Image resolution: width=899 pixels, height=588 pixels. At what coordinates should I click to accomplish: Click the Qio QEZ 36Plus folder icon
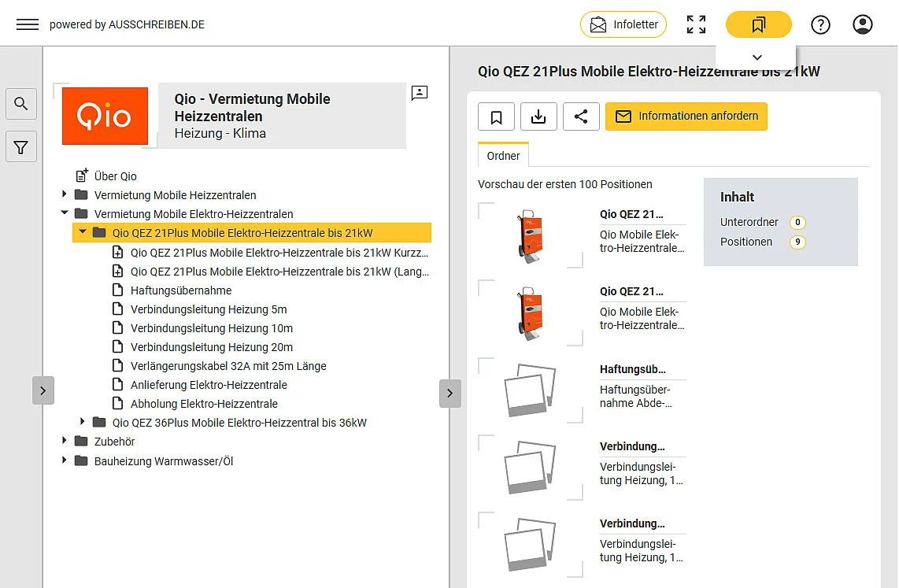click(99, 423)
